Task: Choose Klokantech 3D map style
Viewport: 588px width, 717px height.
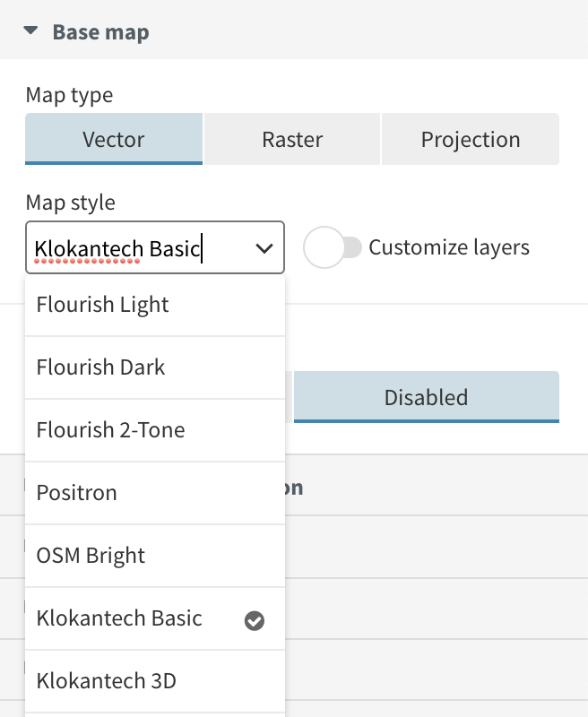Action: tap(155, 681)
